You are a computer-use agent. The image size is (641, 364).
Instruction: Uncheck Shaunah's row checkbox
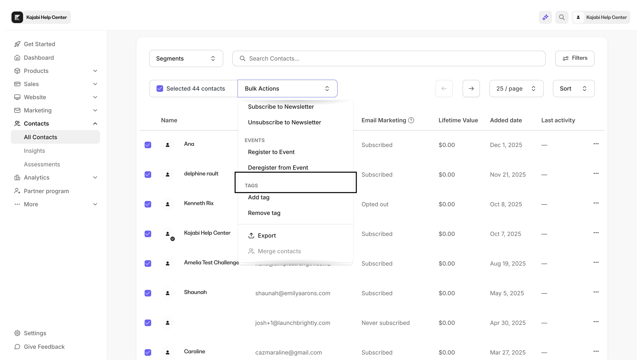pyautogui.click(x=148, y=293)
